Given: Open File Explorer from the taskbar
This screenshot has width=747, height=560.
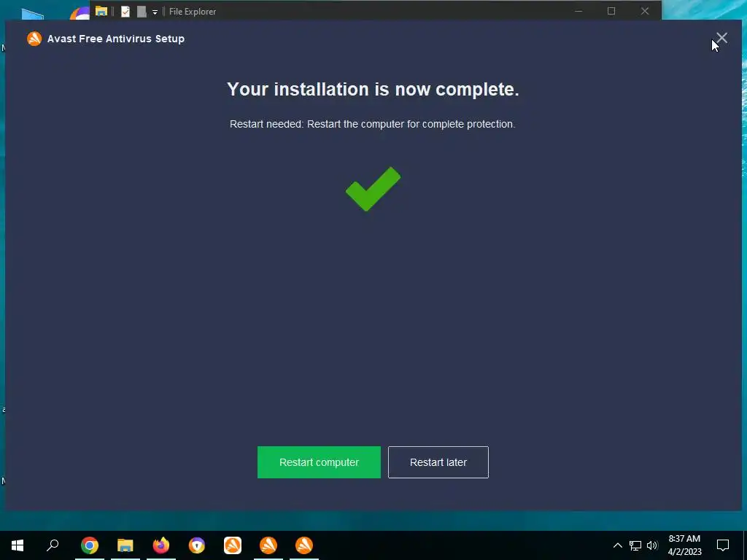Looking at the screenshot, I should pos(125,545).
